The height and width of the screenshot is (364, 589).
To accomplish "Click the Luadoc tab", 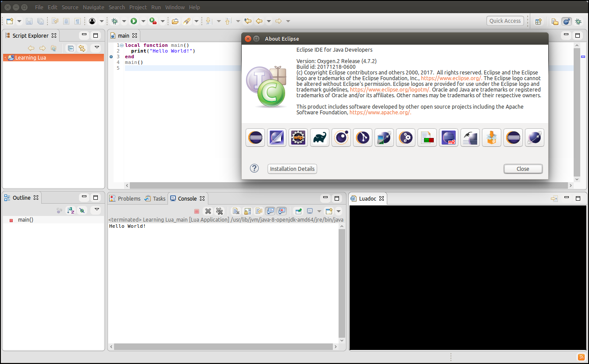I will [x=368, y=198].
